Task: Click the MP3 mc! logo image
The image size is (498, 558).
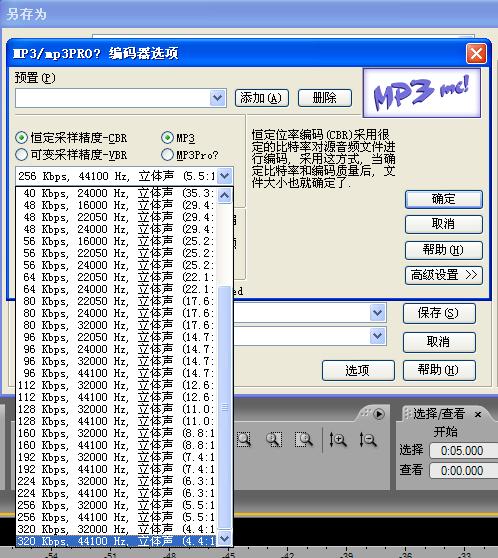Action: 421,93
